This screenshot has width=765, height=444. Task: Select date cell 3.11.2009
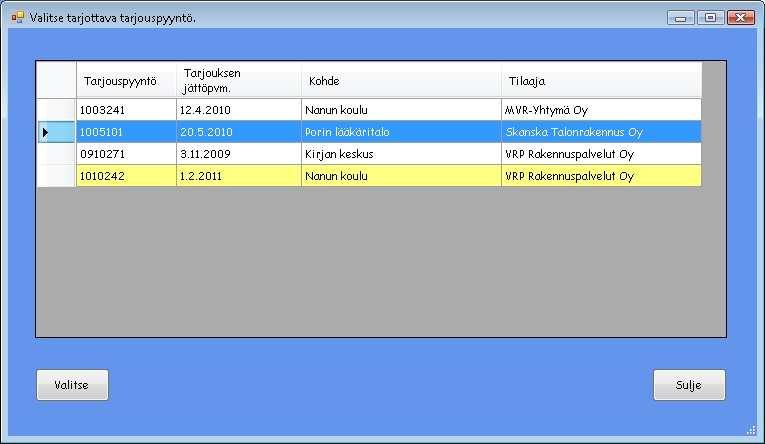[x=239, y=154]
